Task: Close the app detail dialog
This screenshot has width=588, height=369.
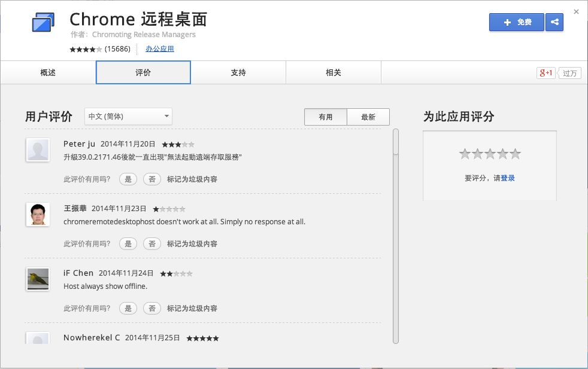Action: pyautogui.click(x=576, y=11)
